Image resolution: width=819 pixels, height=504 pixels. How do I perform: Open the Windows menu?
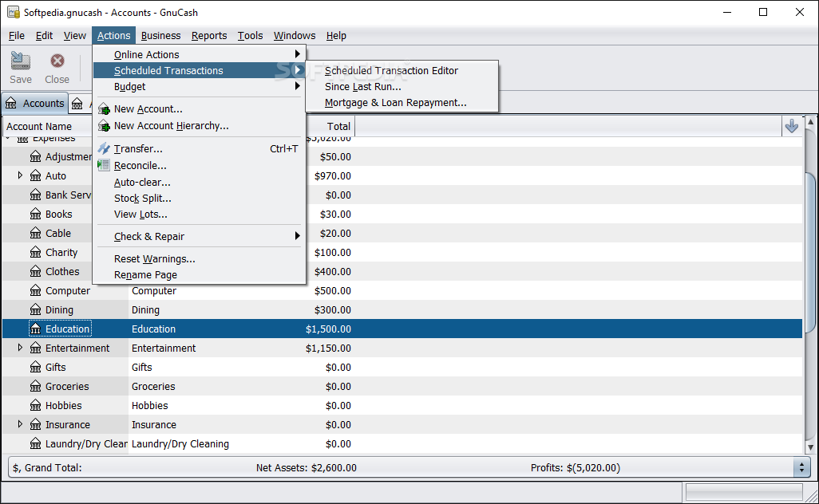coord(295,35)
